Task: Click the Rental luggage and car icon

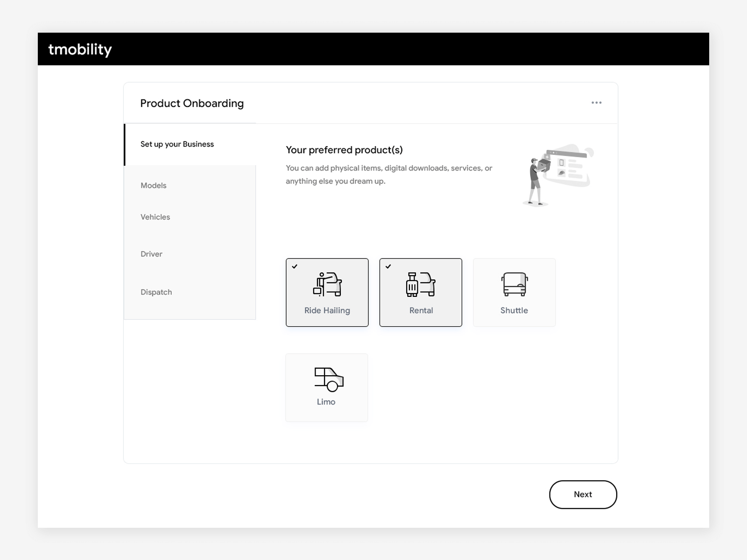Action: [421, 284]
